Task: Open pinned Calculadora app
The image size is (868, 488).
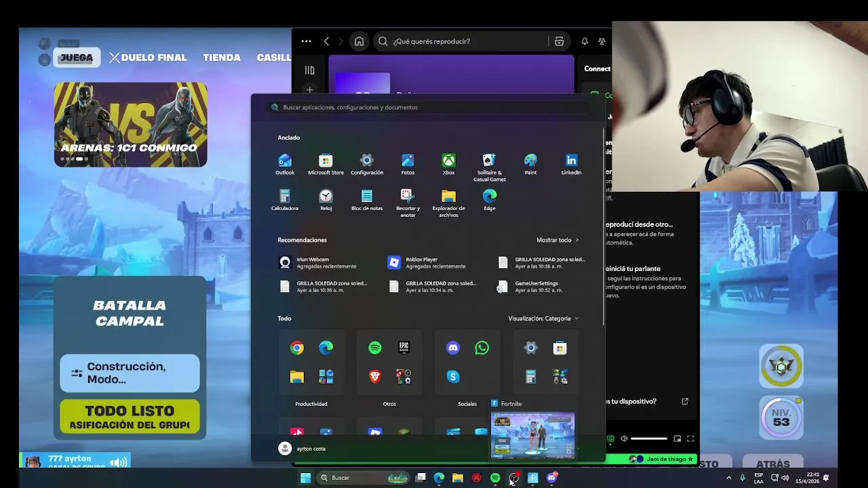Action: tap(285, 200)
